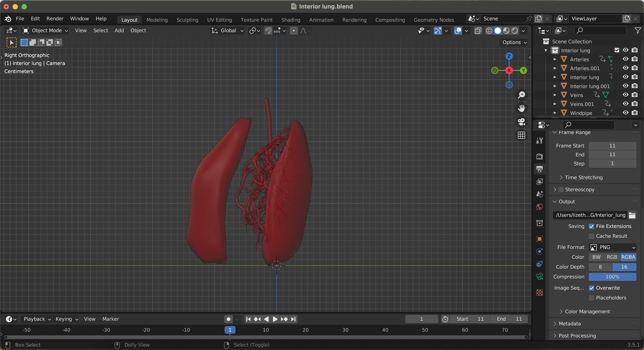Image resolution: width=644 pixels, height=350 pixels.
Task: Open the World properties tab icon
Action: point(540,207)
